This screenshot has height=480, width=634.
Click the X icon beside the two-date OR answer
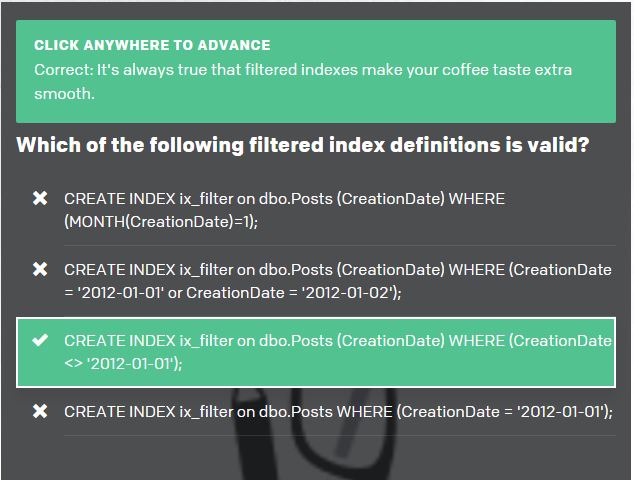(x=40, y=269)
